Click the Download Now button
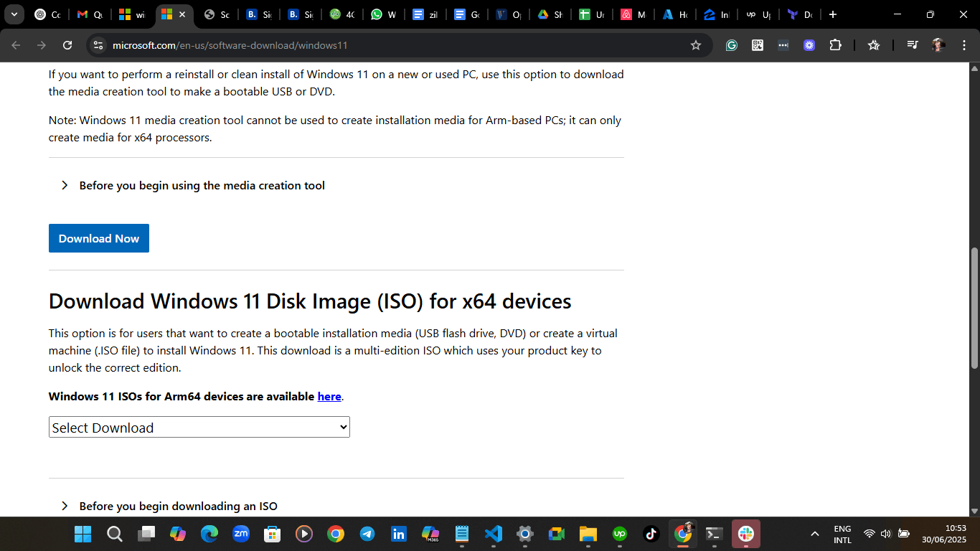Image resolution: width=980 pixels, height=551 pixels. click(x=99, y=238)
